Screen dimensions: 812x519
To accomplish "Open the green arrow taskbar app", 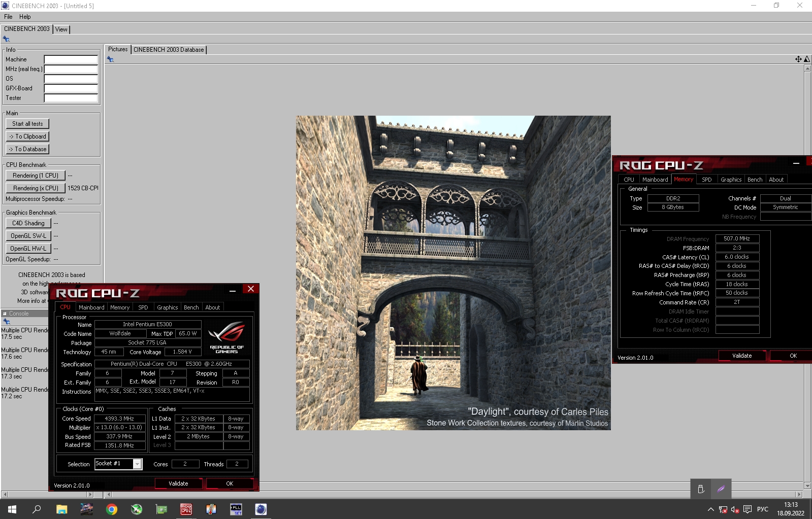I will [136, 509].
